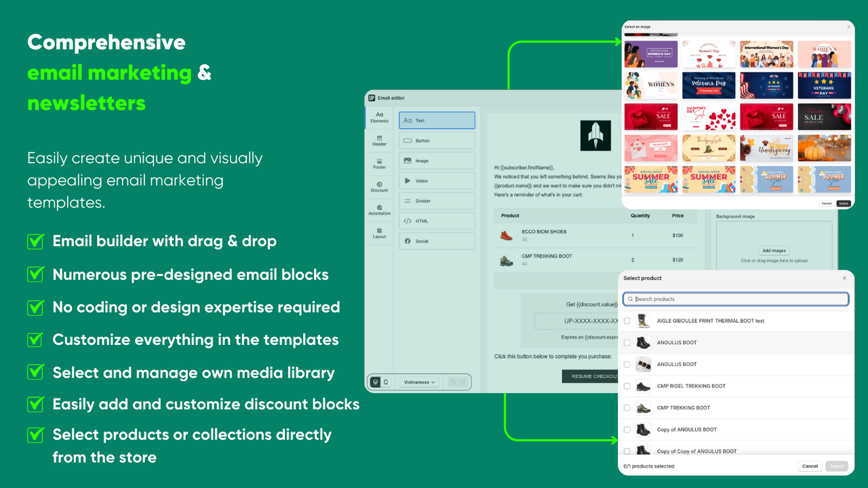Pick the black Valentine SALE banner
Viewport: 868px width, 488px height.
pos(825,117)
